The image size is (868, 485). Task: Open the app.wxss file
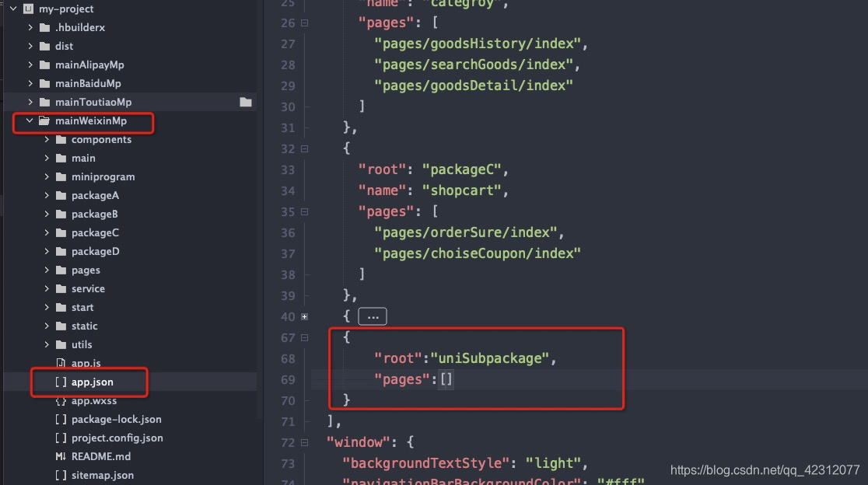94,401
